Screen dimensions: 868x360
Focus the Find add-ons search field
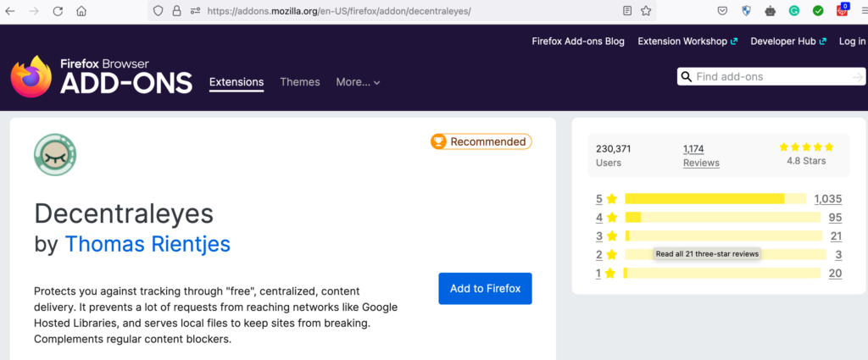point(771,77)
